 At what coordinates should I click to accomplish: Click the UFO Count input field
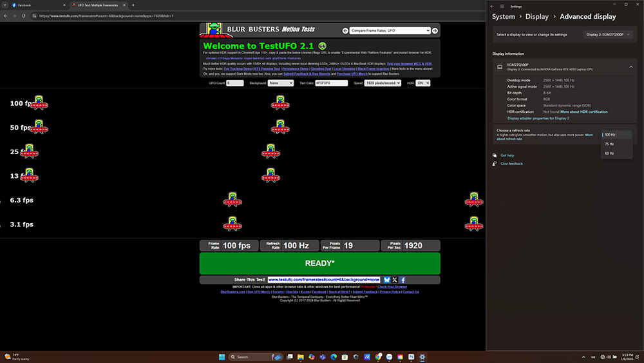click(235, 83)
